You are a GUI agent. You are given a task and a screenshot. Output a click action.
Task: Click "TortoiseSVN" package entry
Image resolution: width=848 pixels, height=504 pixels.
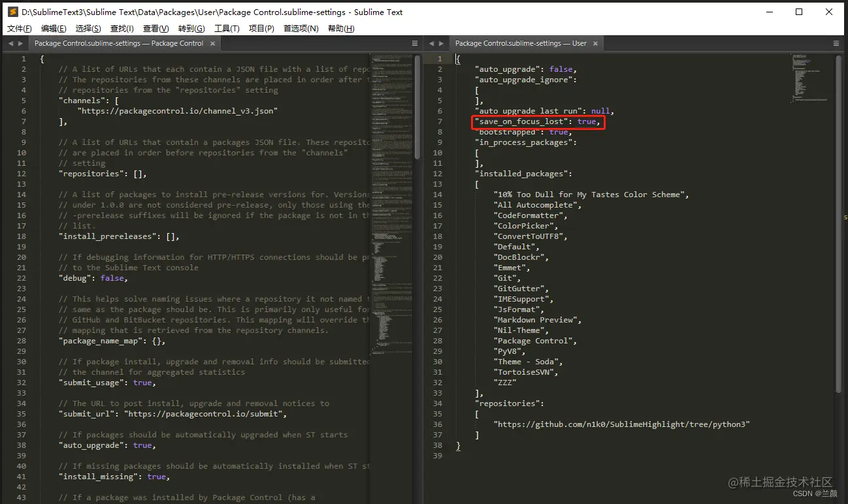tap(526, 372)
